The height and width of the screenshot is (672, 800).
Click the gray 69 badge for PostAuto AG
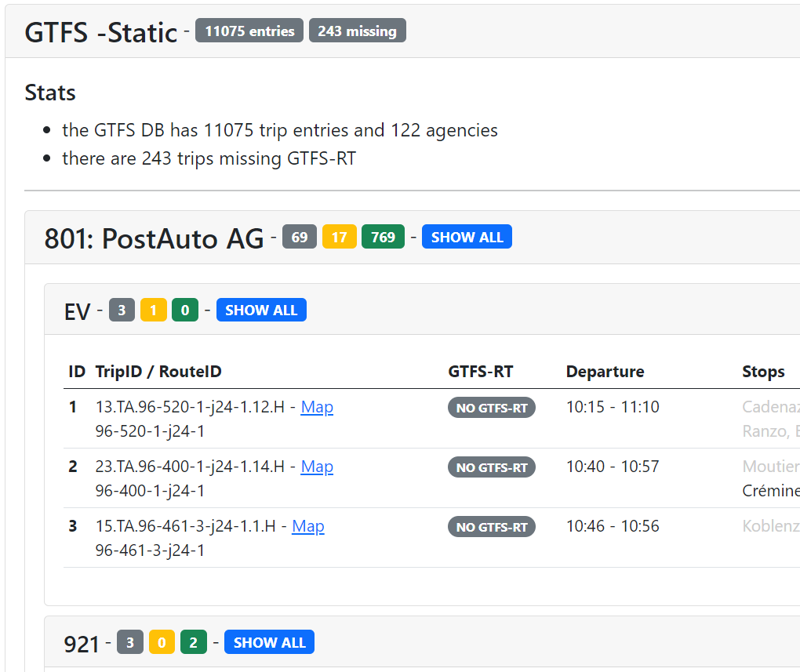click(x=300, y=237)
